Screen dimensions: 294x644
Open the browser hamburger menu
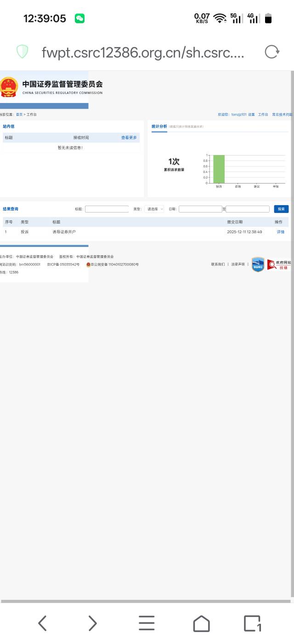147,623
